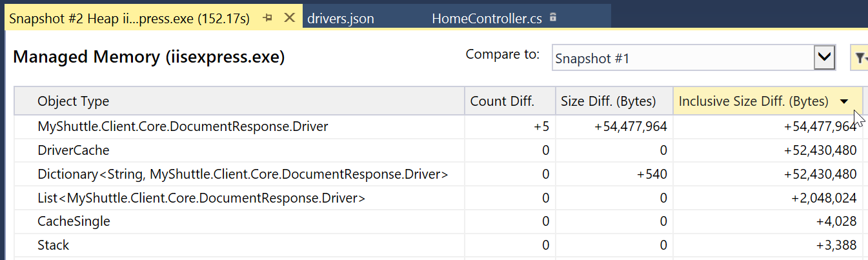The height and width of the screenshot is (260, 868).
Task: Select the DriverCache object type row
Action: 74,150
